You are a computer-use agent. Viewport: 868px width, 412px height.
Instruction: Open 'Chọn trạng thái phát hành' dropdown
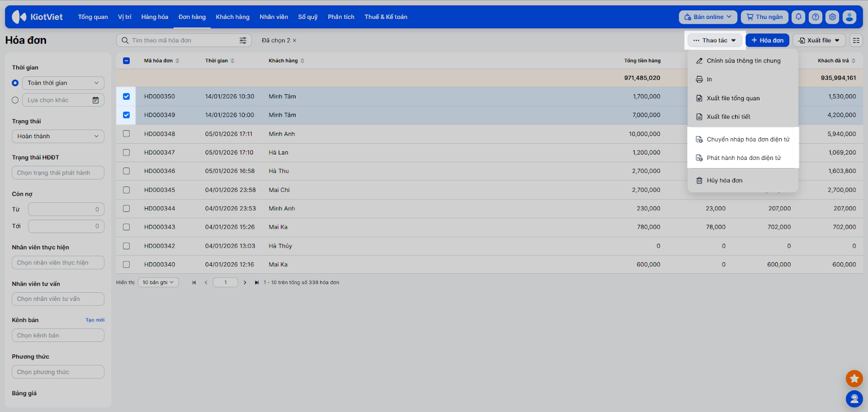click(x=58, y=173)
